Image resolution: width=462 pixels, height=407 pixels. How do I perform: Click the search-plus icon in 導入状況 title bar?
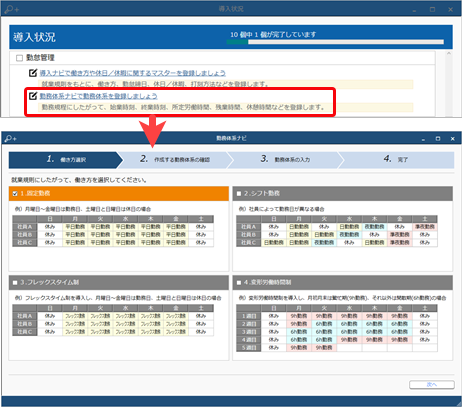(12, 9)
